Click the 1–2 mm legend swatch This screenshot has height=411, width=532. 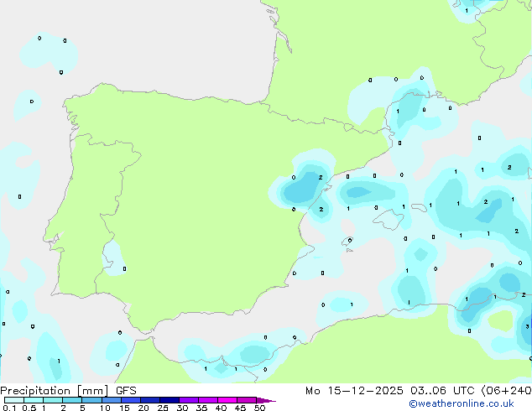(x=53, y=400)
